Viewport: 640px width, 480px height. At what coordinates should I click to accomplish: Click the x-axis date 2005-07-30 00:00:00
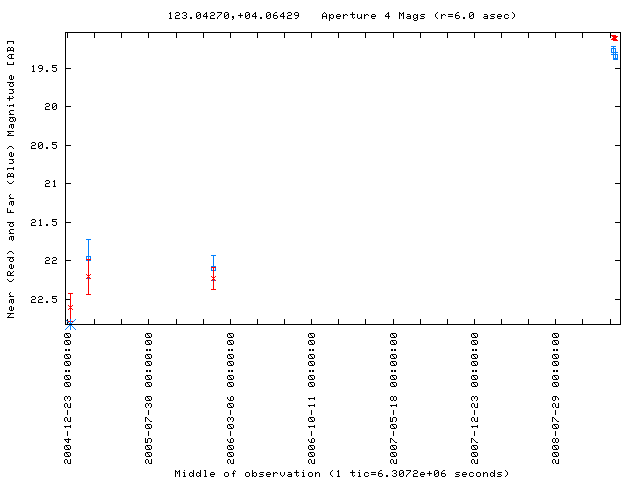click(149, 398)
